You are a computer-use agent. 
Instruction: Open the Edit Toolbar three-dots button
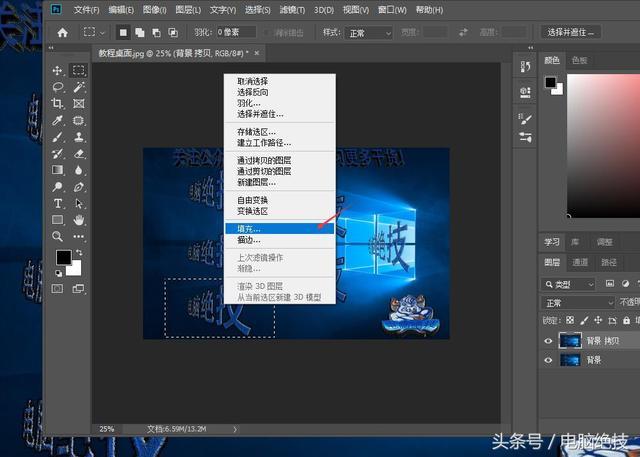pyautogui.click(x=78, y=236)
